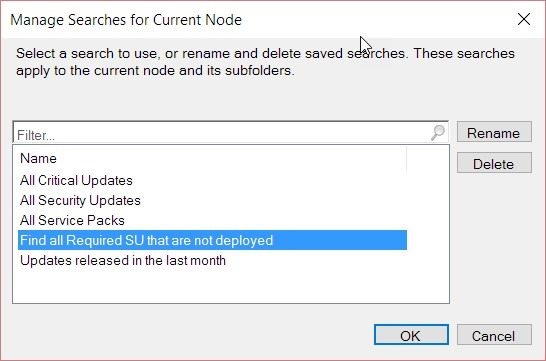Sort the list by the Name column header
546x361 pixels.
click(212, 158)
